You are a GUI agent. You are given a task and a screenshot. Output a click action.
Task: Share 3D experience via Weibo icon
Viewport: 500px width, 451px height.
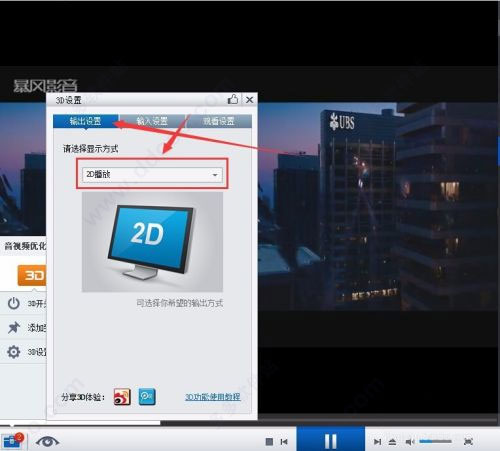(x=122, y=397)
